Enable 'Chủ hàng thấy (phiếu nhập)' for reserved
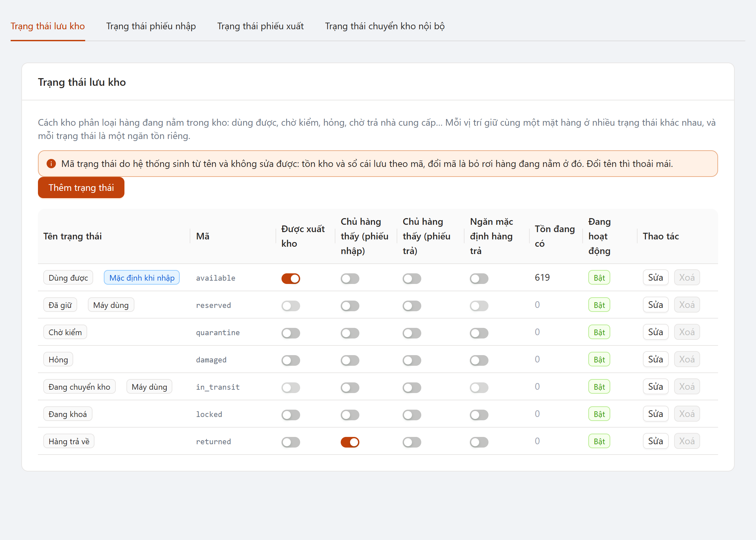The image size is (756, 540). 350,306
